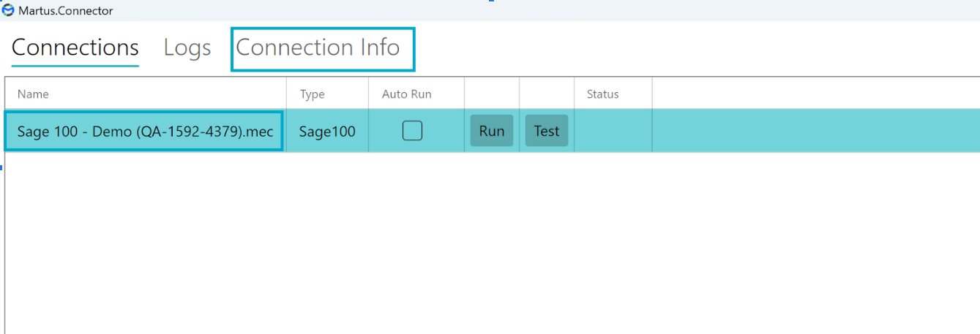Select the Sage 100 - Demo (QA-1592-4379).mec entry
The image size is (980, 334).
click(x=144, y=131)
